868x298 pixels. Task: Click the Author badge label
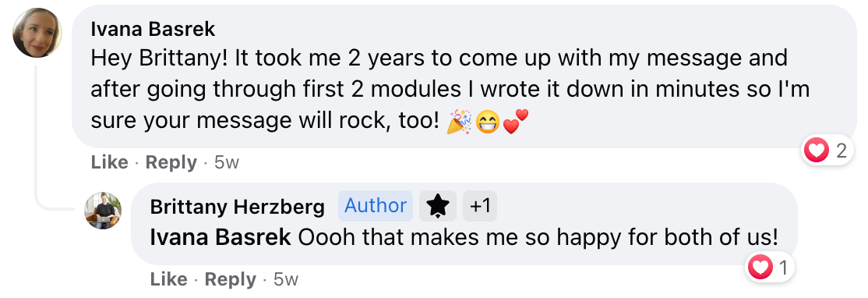click(376, 206)
